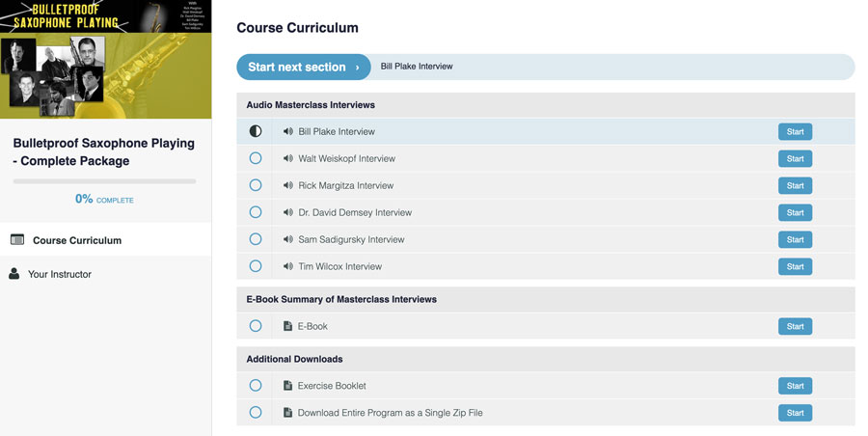Mark Dr. David Demsey Interview completion circle
Screen dimensions: 868x436
click(x=256, y=212)
